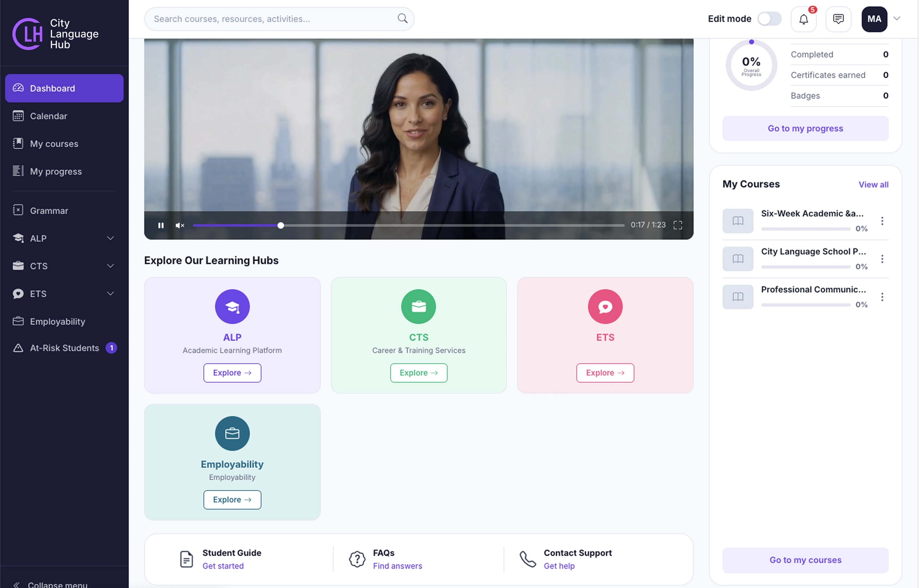Expand the ETS sidebar menu
Screen dimensions: 919x588
click(110, 293)
